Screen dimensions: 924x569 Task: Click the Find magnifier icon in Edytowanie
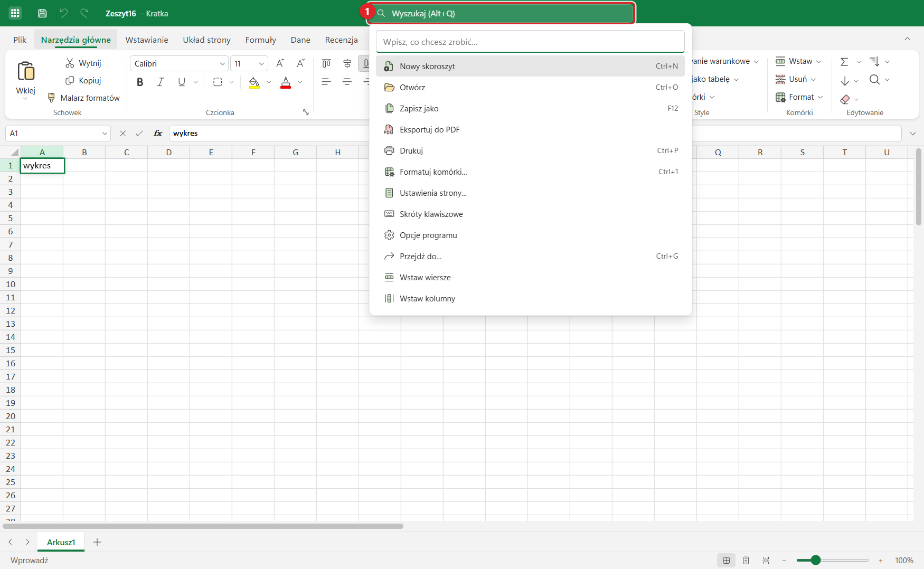coord(874,80)
